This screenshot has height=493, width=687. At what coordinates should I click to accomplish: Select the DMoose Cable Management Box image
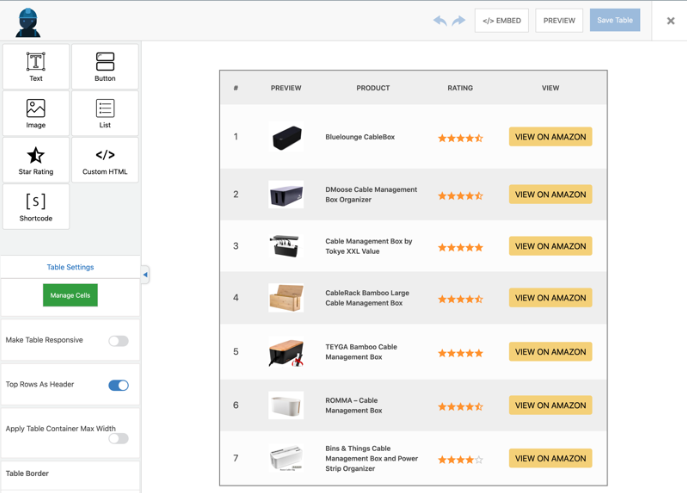click(286, 195)
